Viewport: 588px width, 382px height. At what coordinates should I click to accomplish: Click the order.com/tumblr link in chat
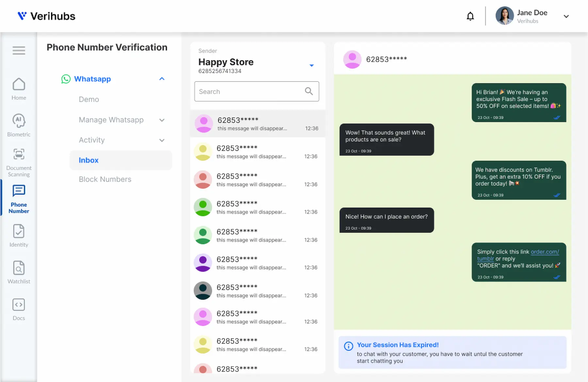click(x=544, y=252)
